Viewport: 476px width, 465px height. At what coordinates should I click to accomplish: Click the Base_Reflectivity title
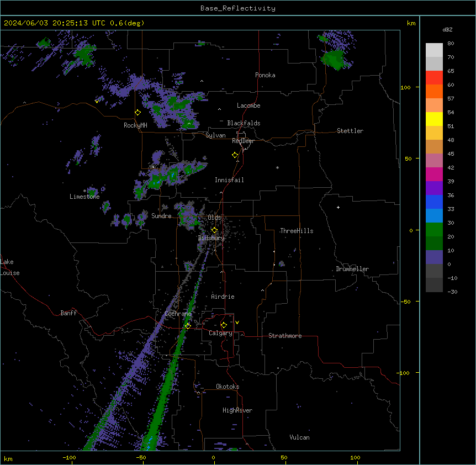[238, 8]
